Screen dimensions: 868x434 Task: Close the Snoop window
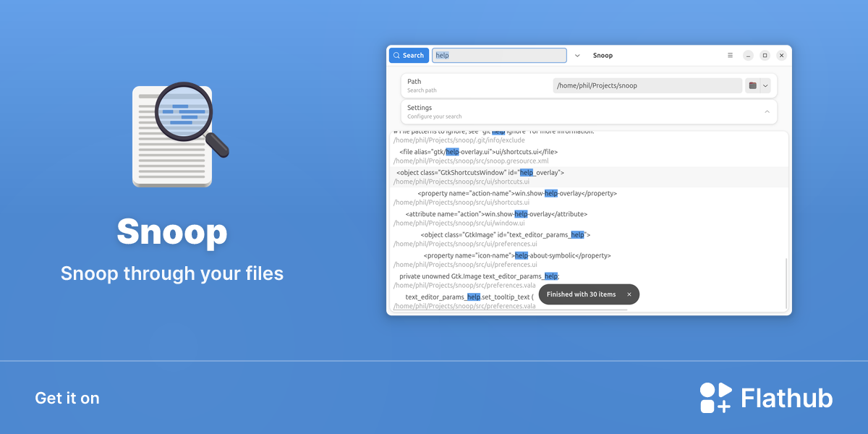pyautogui.click(x=781, y=56)
